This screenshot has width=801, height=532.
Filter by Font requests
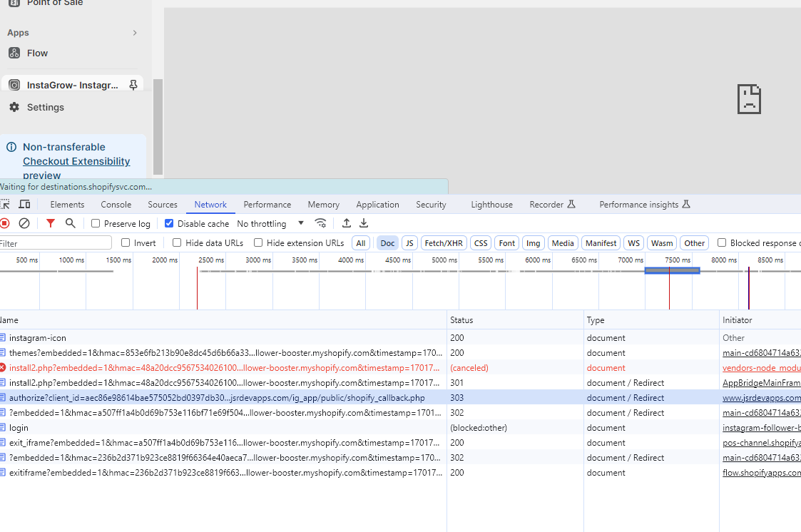click(x=506, y=243)
